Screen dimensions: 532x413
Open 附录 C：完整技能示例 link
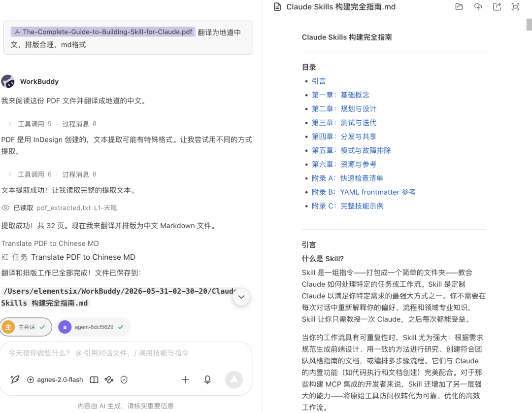[x=347, y=206]
